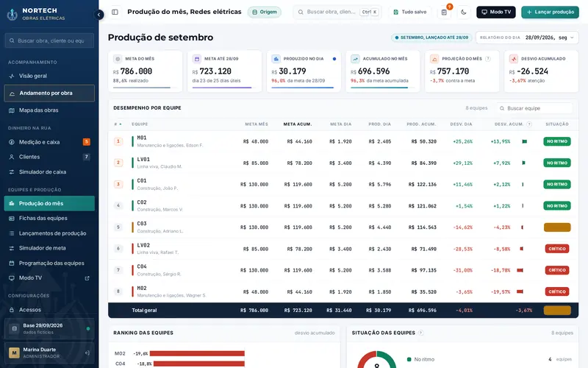588x368 pixels.
Task: Click Meta do mês progress bar
Action: point(145,88)
